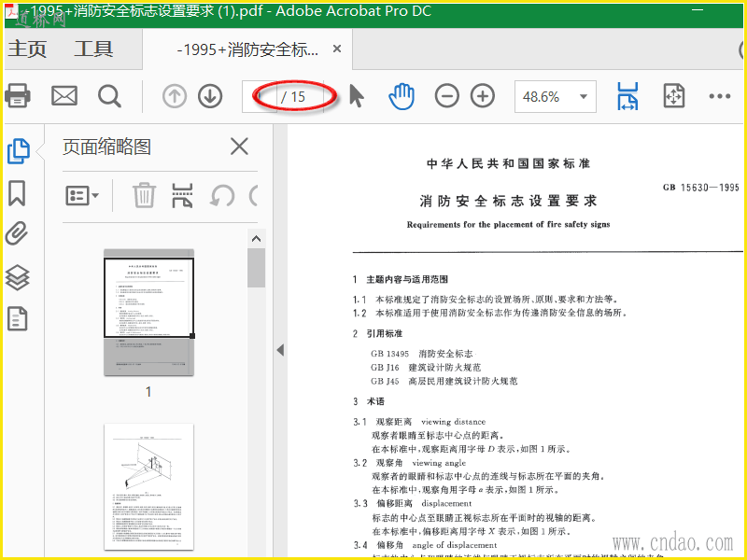Fit width and enable scrolling

pos(627,96)
